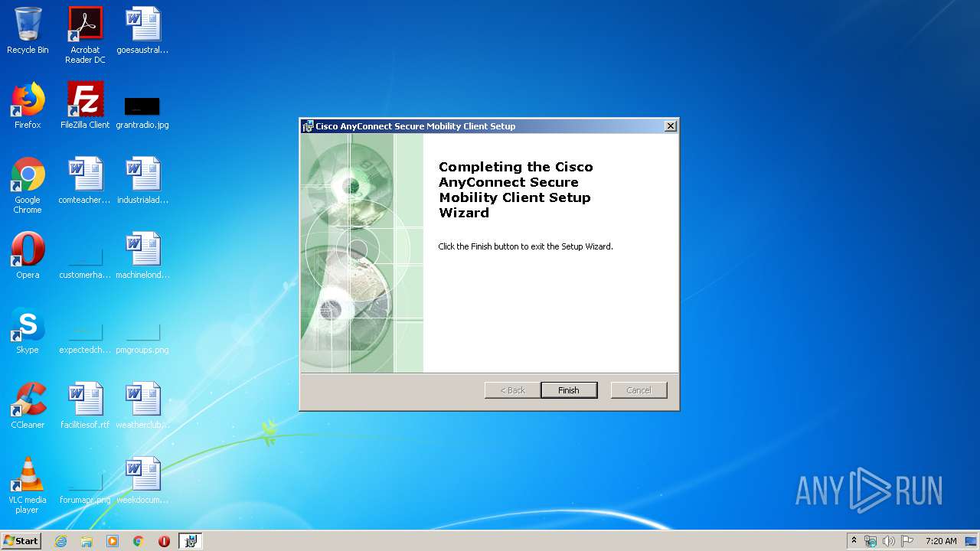
Task: Activate the installer taskbar button
Action: pyautogui.click(x=190, y=541)
